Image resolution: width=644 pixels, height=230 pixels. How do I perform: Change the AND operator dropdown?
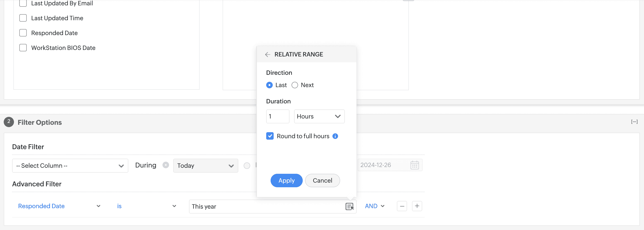pyautogui.click(x=374, y=206)
